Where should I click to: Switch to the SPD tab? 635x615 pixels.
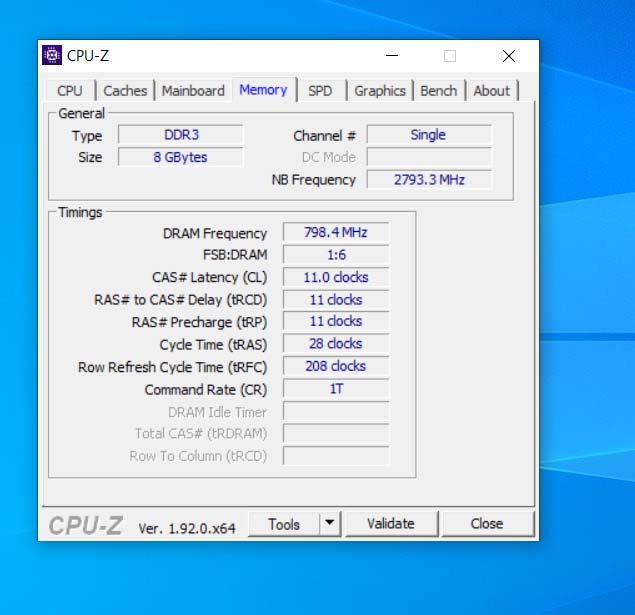(320, 90)
